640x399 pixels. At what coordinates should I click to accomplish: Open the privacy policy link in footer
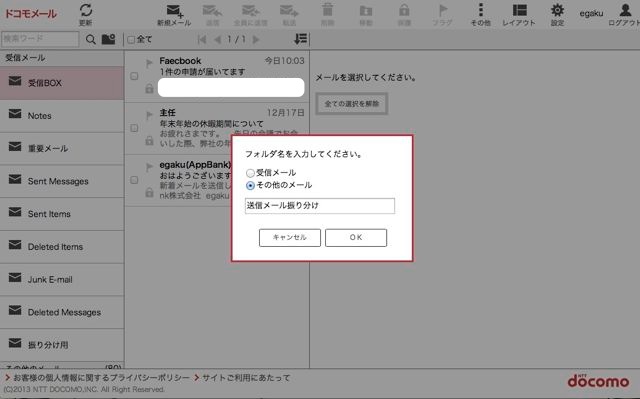pos(101,378)
